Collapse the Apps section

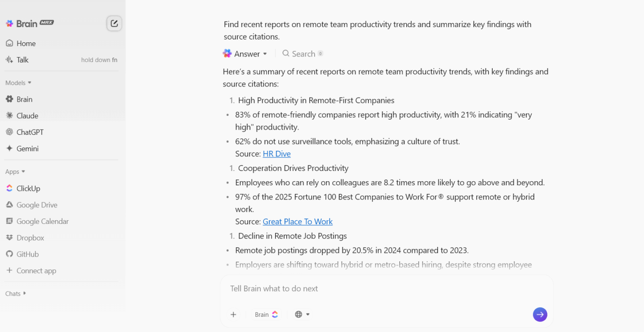[15, 172]
